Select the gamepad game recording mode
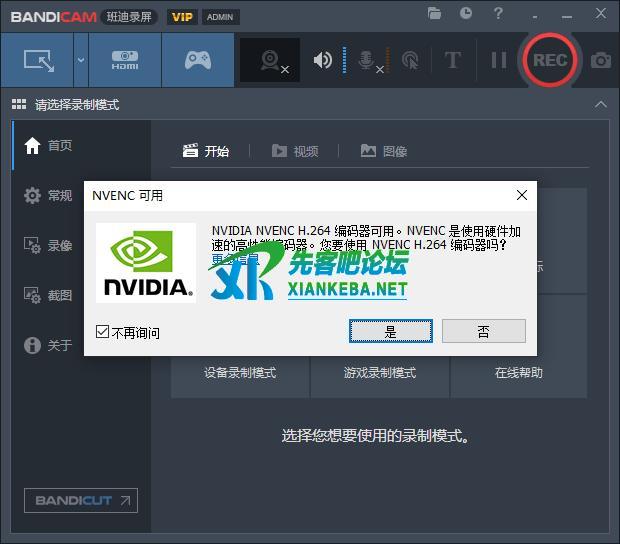The height and width of the screenshot is (544, 620). [x=197, y=60]
